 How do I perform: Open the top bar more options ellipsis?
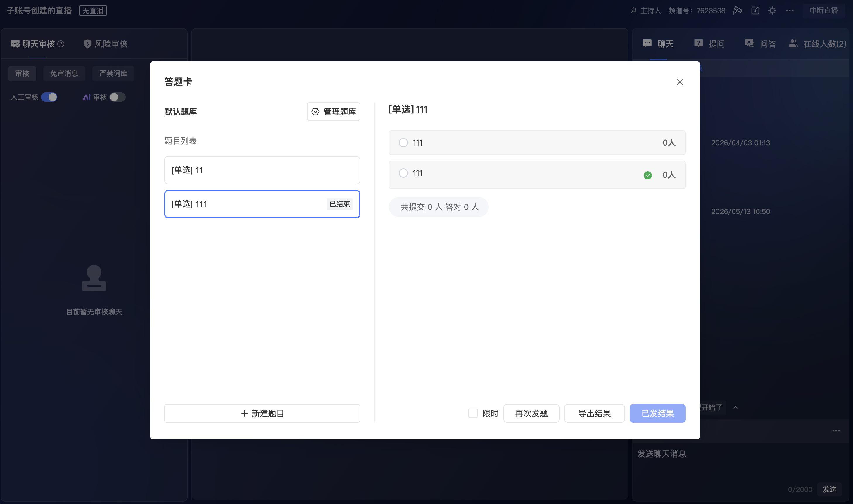pos(790,11)
